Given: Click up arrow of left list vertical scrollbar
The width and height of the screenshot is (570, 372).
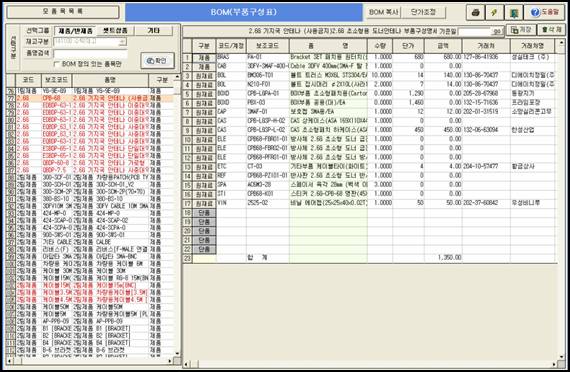Looking at the screenshot, I should click(x=177, y=77).
